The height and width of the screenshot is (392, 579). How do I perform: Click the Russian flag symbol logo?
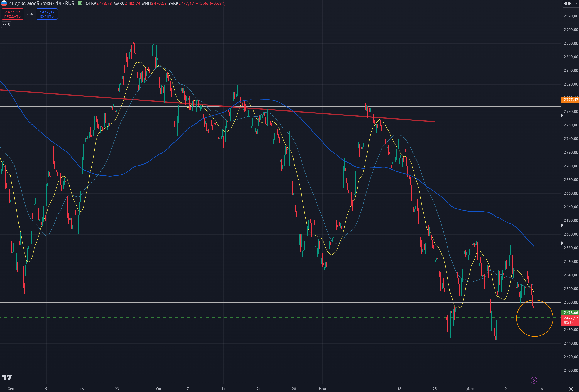(4, 4)
